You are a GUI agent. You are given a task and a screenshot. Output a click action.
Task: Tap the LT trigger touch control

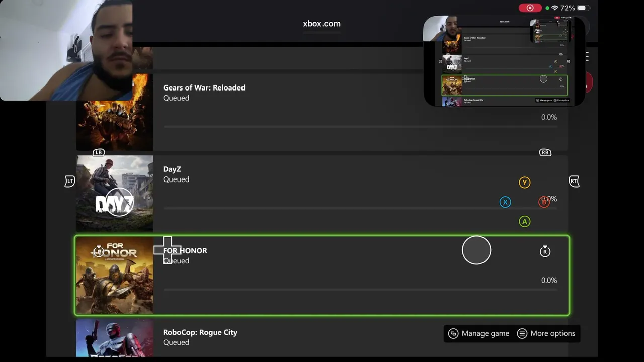coord(70,181)
